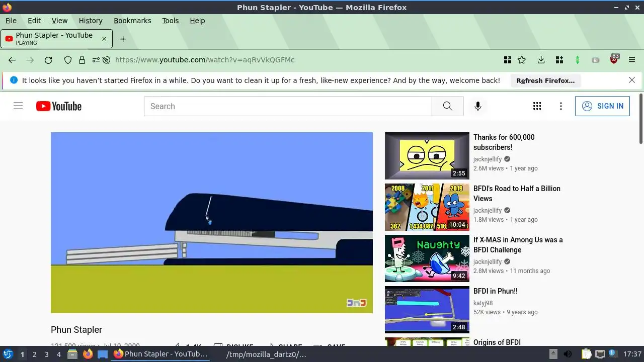The height and width of the screenshot is (362, 644).
Task: Open katyj98 channel link
Action: (483, 303)
